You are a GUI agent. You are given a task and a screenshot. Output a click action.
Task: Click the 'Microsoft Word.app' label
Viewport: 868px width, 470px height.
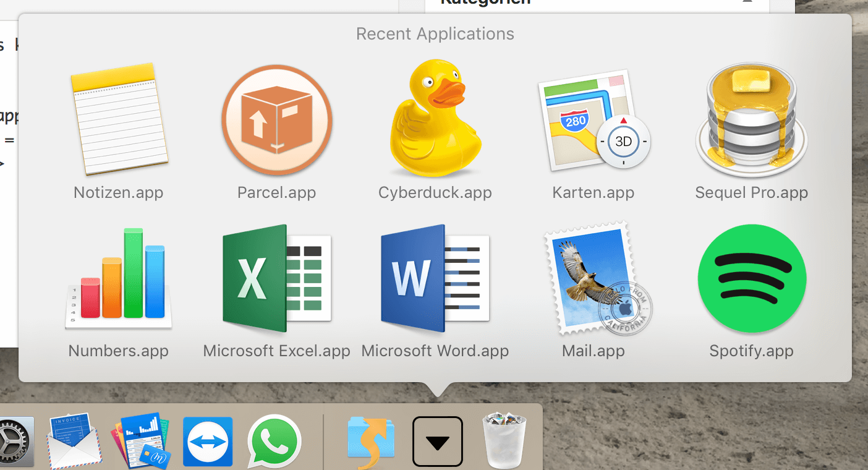(x=435, y=351)
